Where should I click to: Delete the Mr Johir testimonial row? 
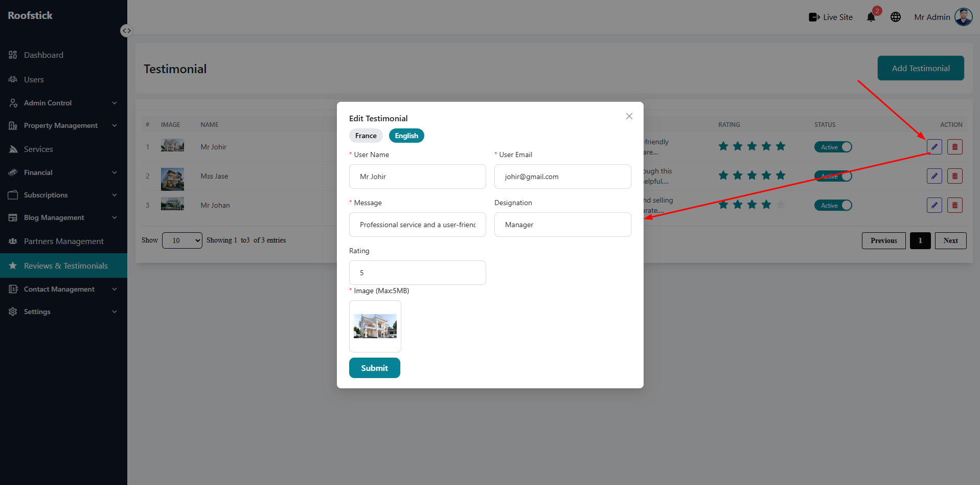pos(955,147)
